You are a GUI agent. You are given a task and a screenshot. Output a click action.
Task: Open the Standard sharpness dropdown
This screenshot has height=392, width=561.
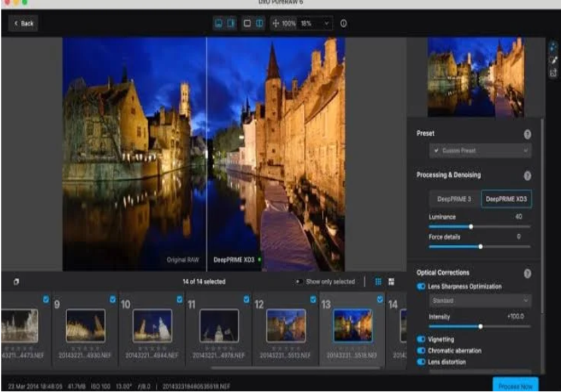pos(480,301)
